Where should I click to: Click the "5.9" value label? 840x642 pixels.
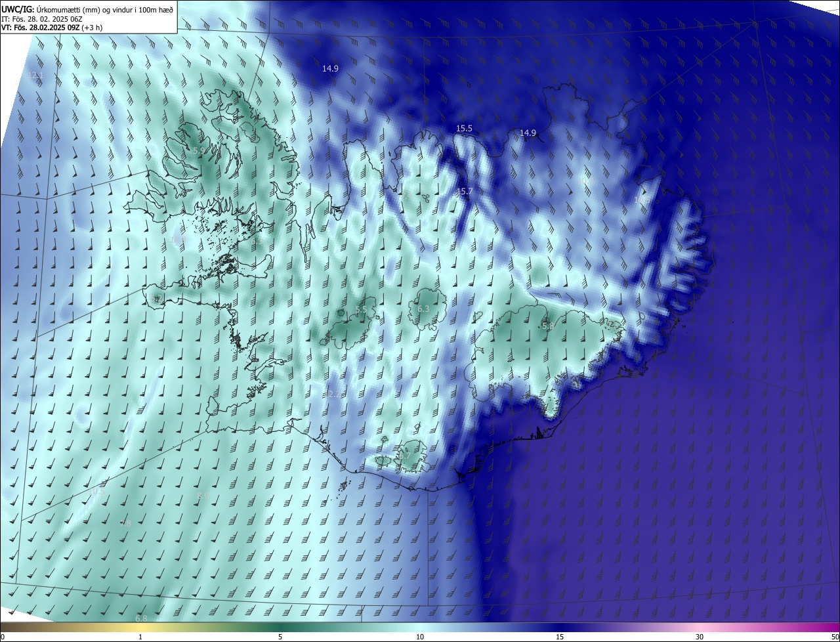pyautogui.click(x=199, y=150)
